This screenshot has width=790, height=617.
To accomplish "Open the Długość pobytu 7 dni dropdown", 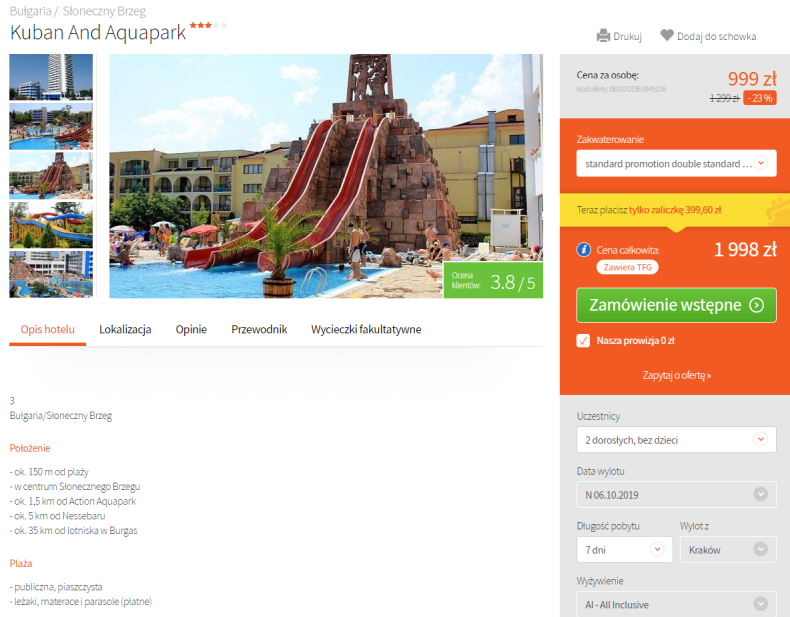I will tap(624, 550).
